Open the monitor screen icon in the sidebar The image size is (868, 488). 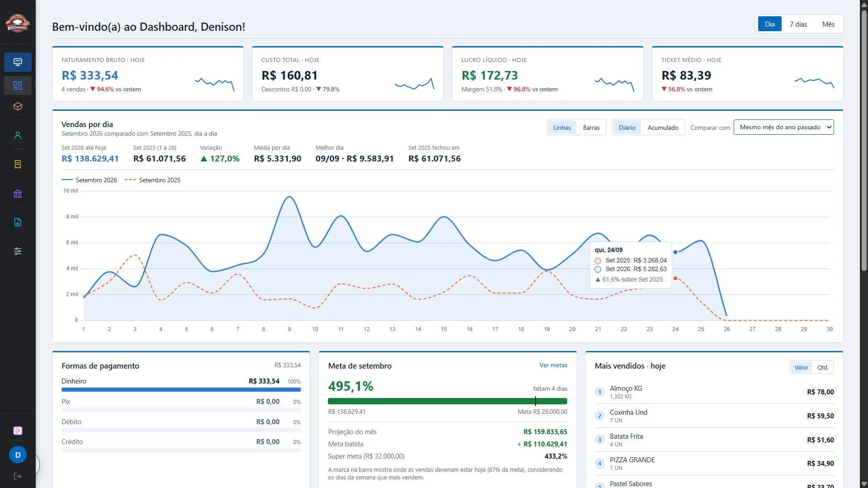[18, 62]
